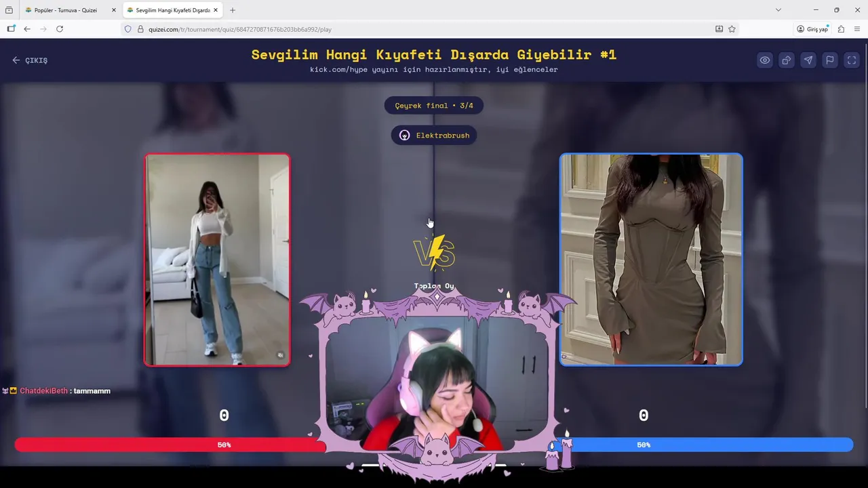868x488 pixels.
Task: Click the right vote count 0
Action: click(x=644, y=415)
